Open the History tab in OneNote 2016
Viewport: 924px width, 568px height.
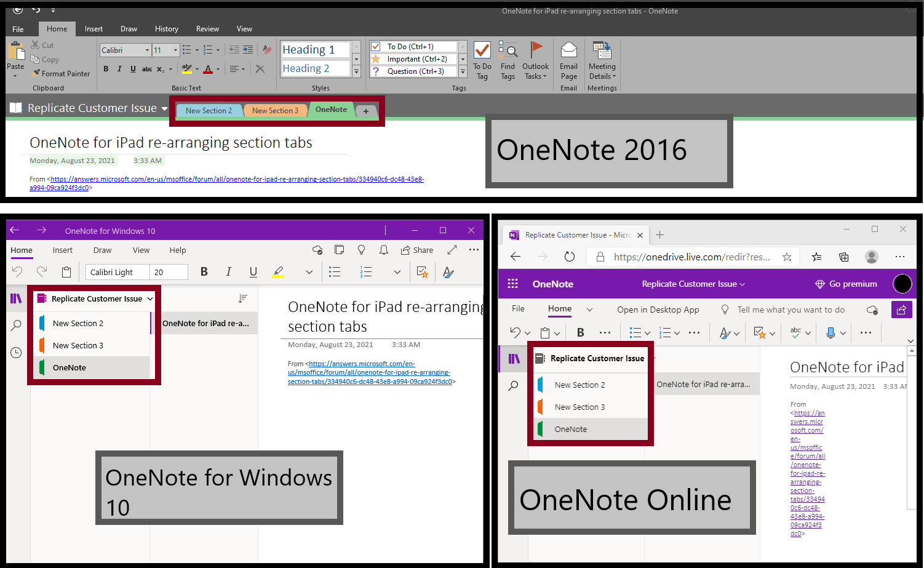point(167,29)
